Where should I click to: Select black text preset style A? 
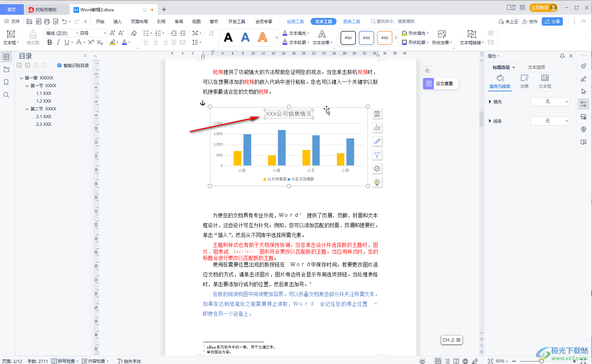[228, 37]
